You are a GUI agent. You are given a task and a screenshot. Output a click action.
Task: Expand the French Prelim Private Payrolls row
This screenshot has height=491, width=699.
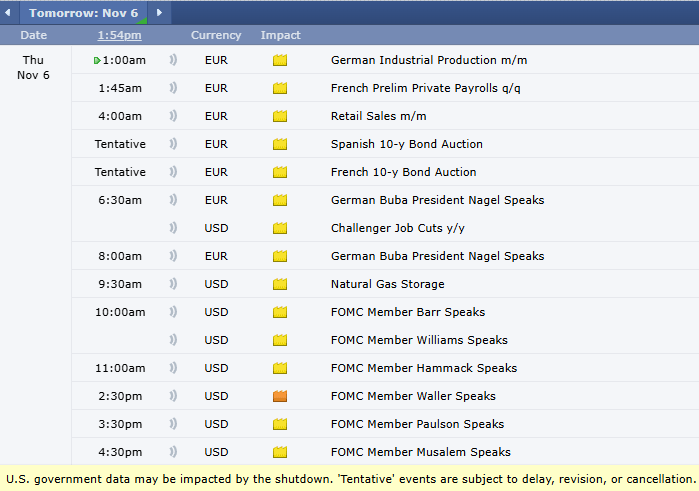pyautogui.click(x=425, y=88)
